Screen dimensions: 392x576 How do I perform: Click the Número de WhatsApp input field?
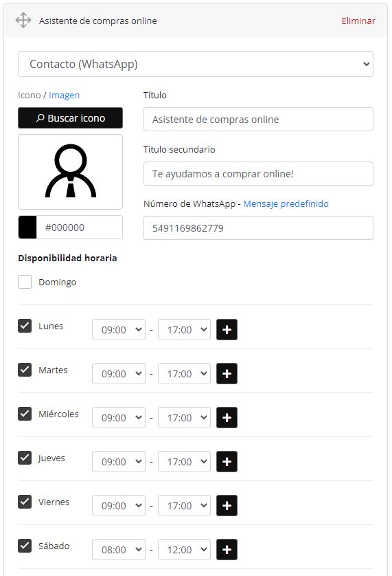[x=258, y=228]
